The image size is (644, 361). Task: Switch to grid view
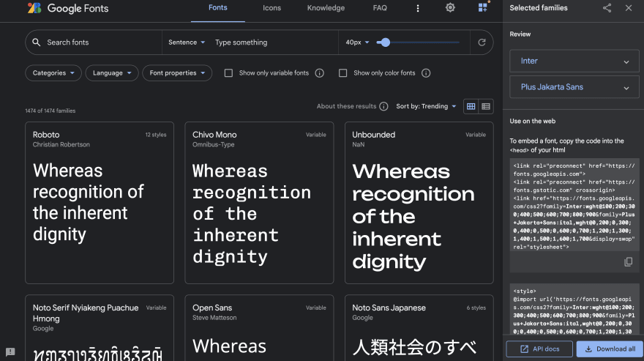[x=471, y=106]
